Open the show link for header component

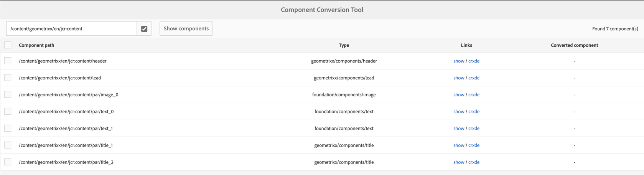[458, 61]
